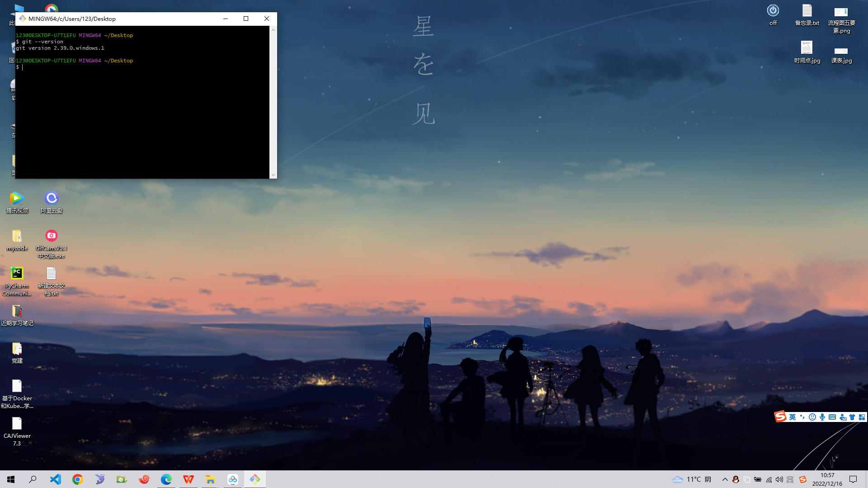This screenshot has width=868, height=488.
Task: Toggle Sogou 英 language mode on floating bar
Action: pos(793,417)
